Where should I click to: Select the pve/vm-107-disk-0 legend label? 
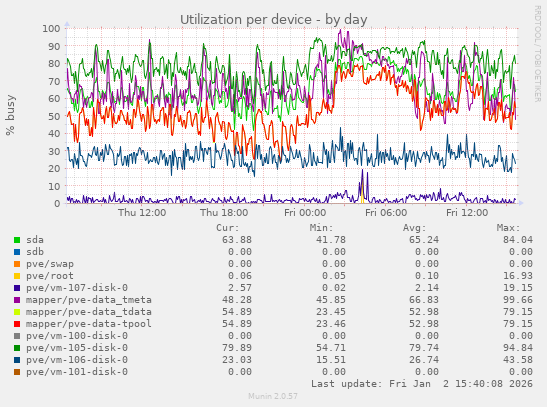click(77, 288)
